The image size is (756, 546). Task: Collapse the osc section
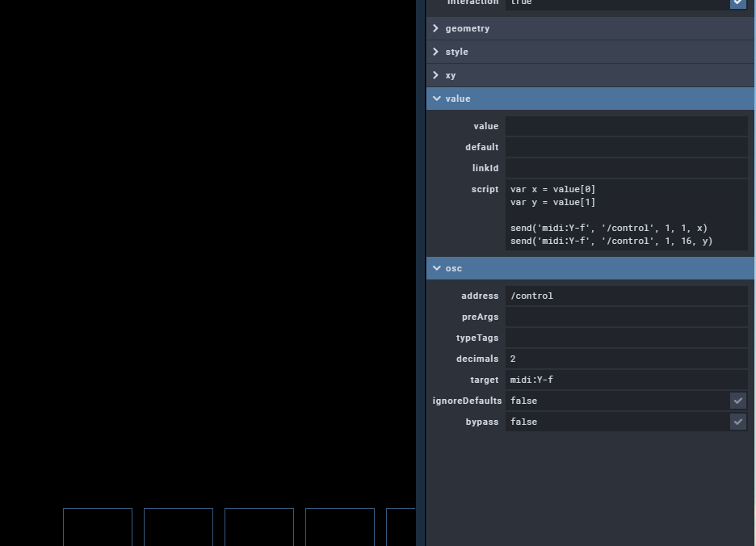tap(590, 268)
